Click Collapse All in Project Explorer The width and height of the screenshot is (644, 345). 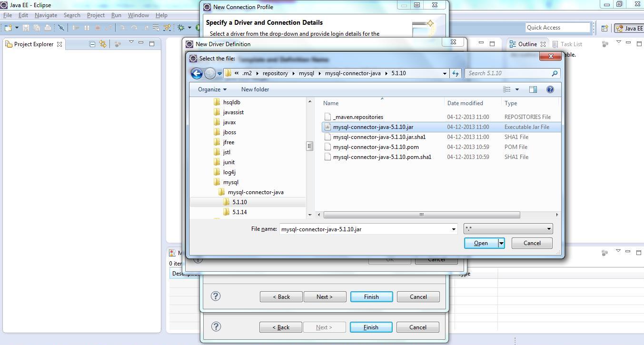(92, 44)
